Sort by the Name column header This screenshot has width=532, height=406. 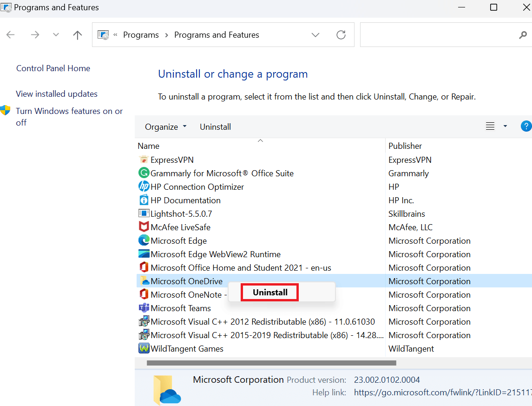click(148, 146)
